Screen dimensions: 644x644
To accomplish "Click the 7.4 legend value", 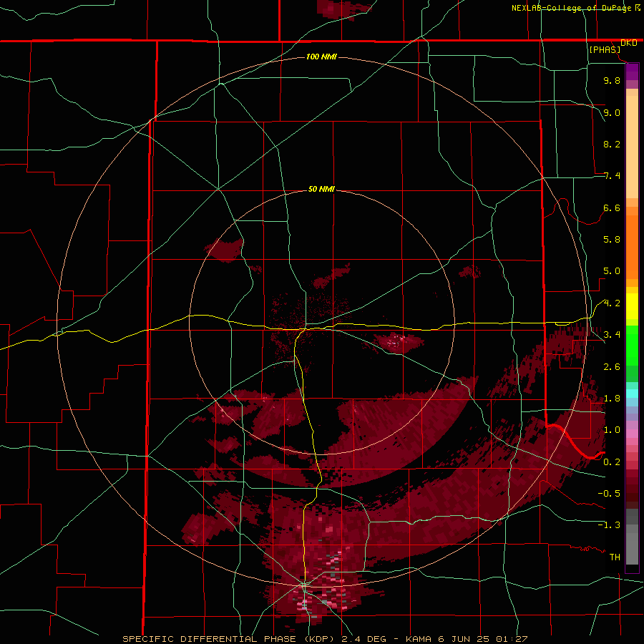I will tap(612, 176).
